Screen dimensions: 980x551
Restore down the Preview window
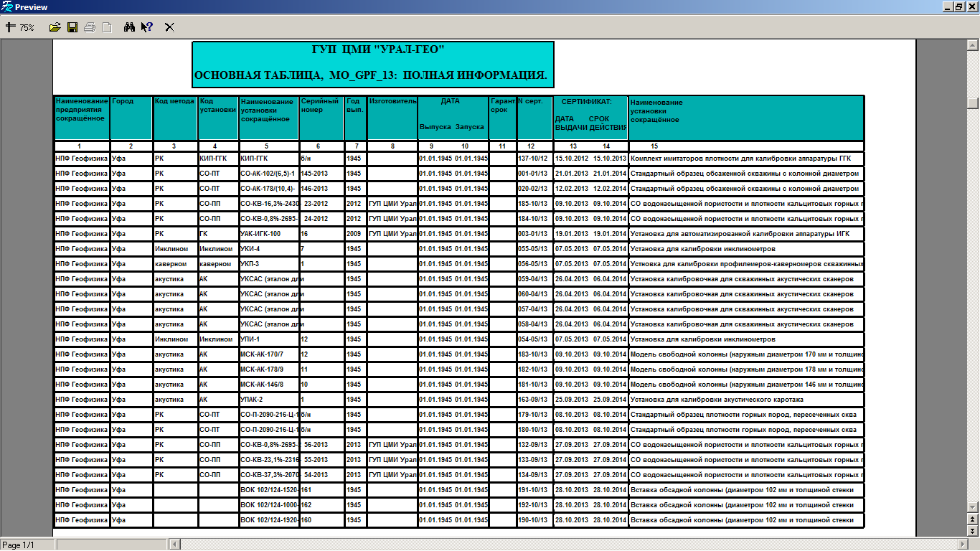pyautogui.click(x=961, y=6)
